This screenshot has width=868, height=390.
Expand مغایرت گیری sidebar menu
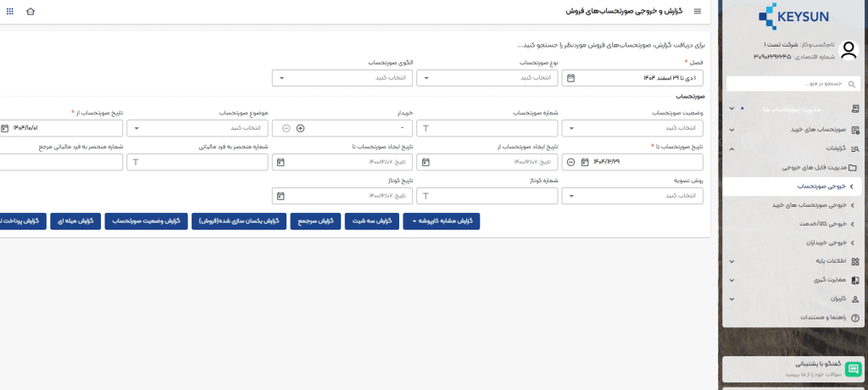click(x=797, y=280)
